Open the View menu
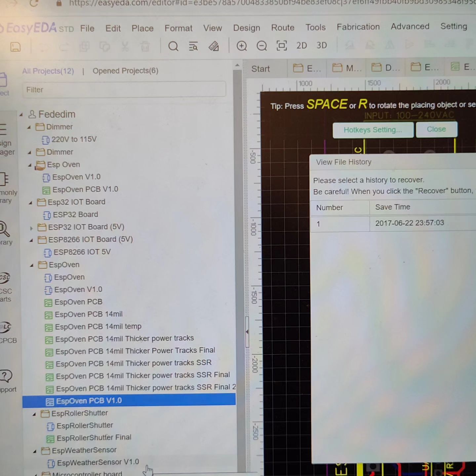Viewport: 476px width, 476px height. pos(213,28)
